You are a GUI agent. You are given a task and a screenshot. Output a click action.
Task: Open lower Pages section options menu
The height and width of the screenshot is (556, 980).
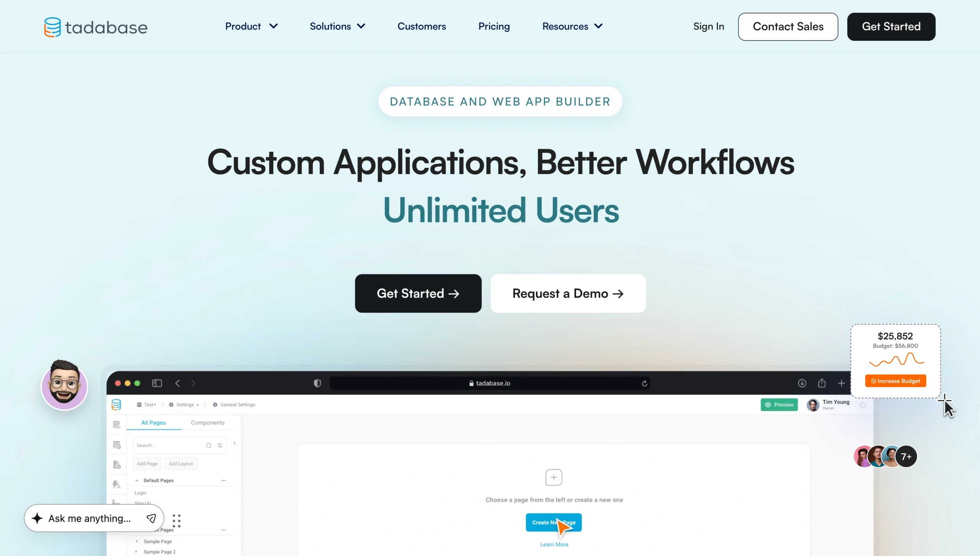click(x=224, y=530)
